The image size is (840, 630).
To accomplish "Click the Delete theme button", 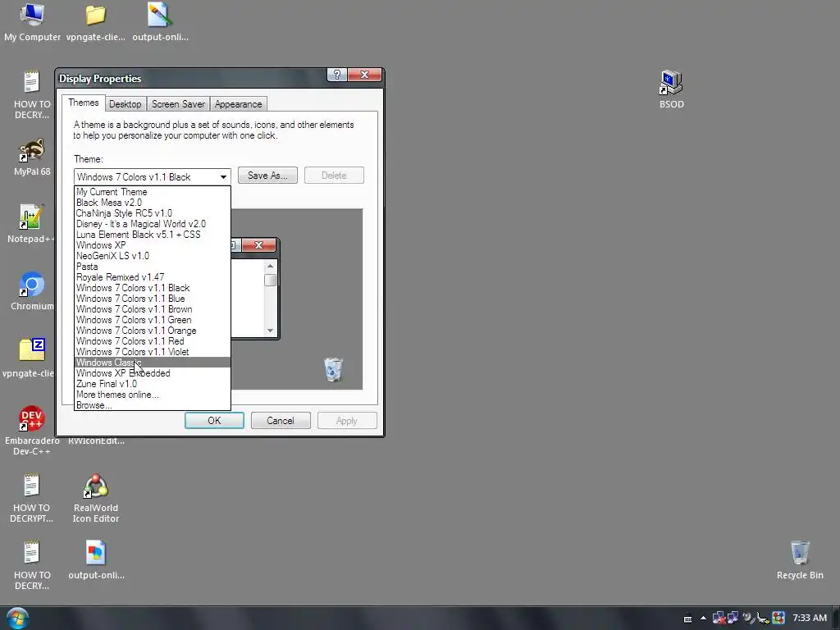I will [334, 176].
